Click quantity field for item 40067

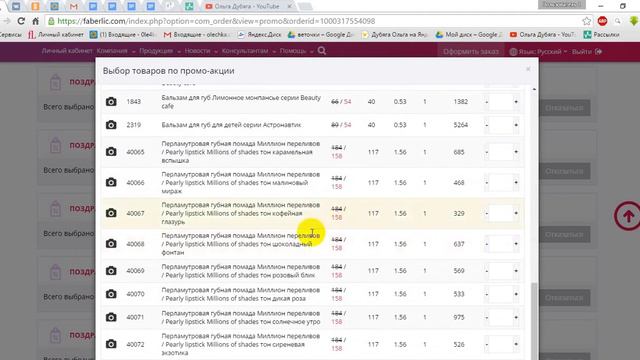click(501, 213)
